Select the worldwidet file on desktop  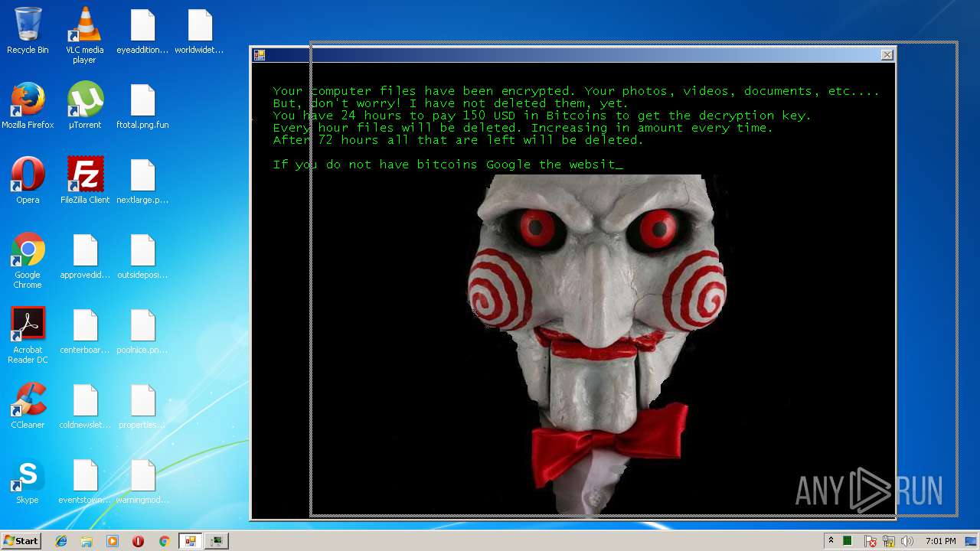pos(199,31)
